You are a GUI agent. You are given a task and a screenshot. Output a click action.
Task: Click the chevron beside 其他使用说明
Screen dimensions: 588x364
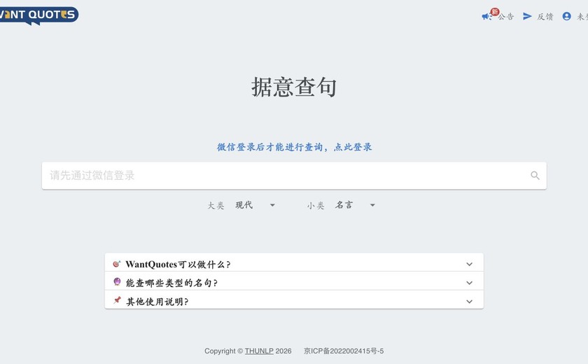point(469,302)
